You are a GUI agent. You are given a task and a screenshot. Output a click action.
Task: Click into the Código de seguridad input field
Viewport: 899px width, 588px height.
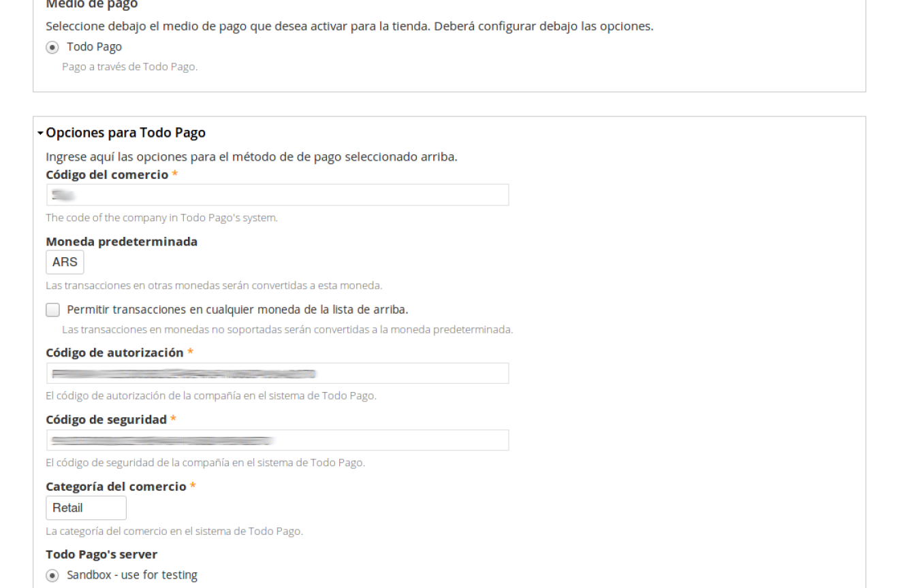coord(277,440)
